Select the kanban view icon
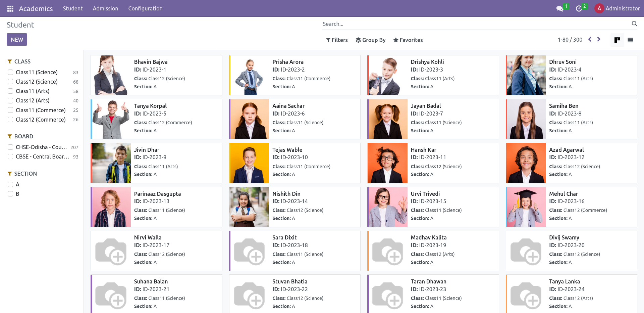The height and width of the screenshot is (313, 644). coord(617,40)
